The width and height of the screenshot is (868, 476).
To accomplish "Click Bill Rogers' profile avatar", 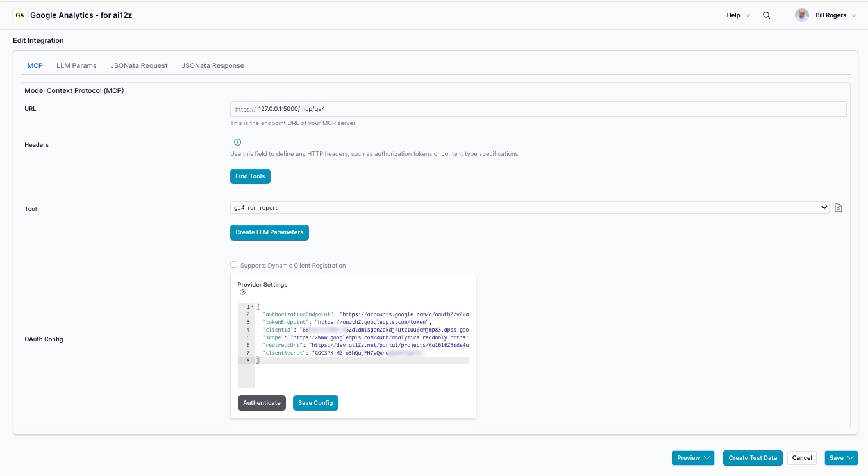I will pos(802,15).
